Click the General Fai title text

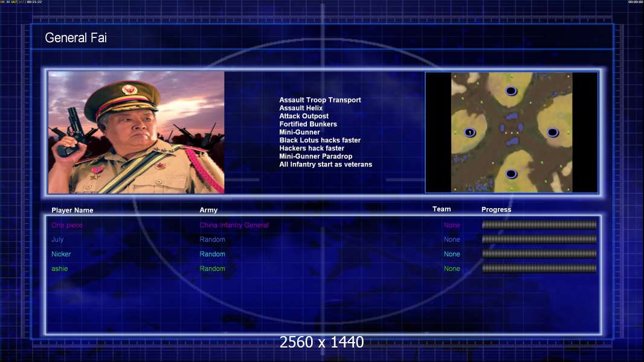(76, 38)
